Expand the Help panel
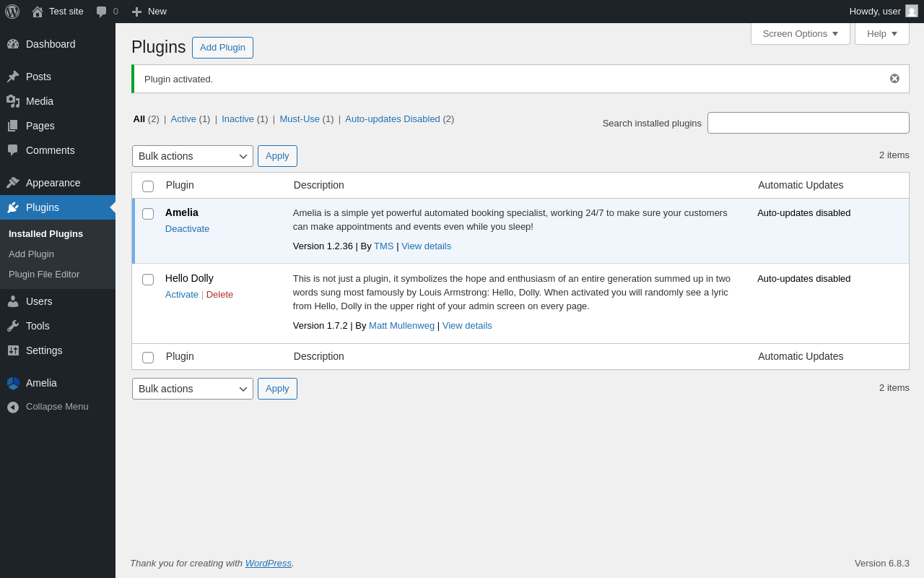Viewport: 924px width, 578px height. click(x=881, y=33)
